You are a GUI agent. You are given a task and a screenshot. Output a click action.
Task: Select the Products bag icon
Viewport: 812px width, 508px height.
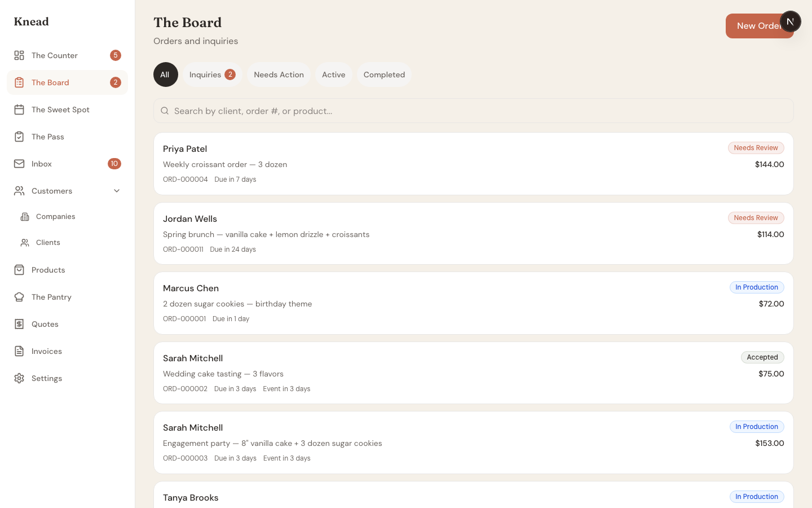(x=19, y=270)
